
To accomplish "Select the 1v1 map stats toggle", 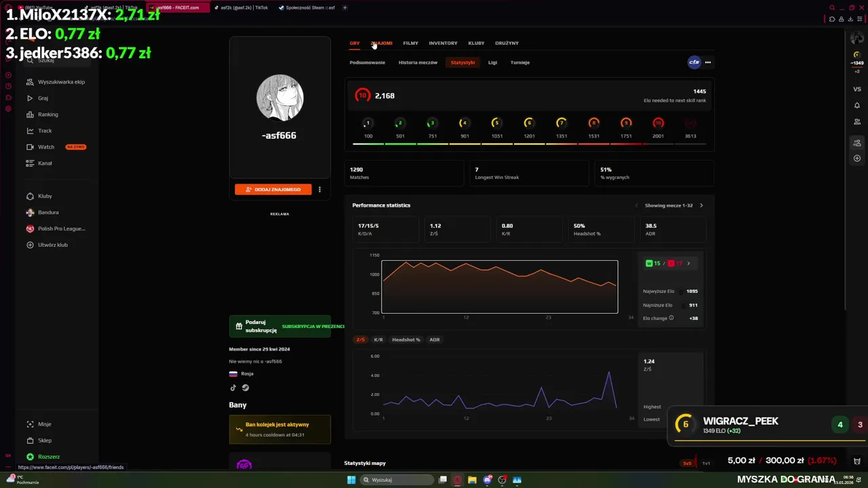I will pos(706,464).
